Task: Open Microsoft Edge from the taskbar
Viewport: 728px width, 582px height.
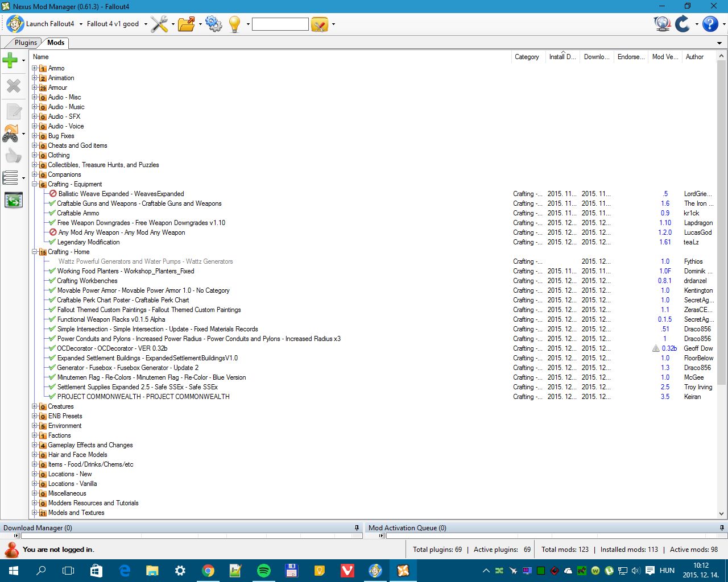Action: 125,571
